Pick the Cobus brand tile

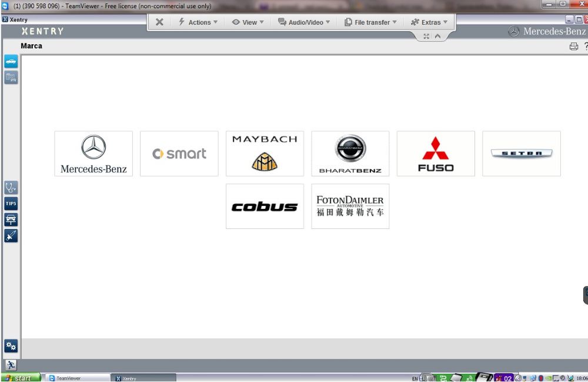coord(265,206)
